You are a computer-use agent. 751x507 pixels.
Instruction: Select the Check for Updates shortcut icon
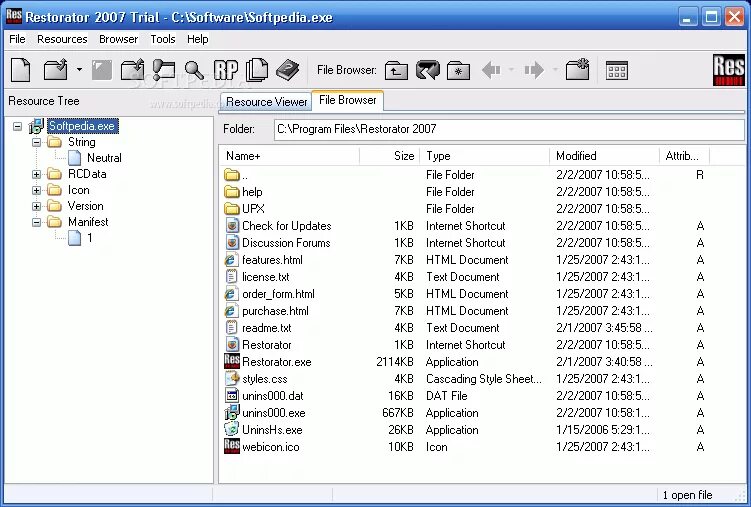coord(232,226)
